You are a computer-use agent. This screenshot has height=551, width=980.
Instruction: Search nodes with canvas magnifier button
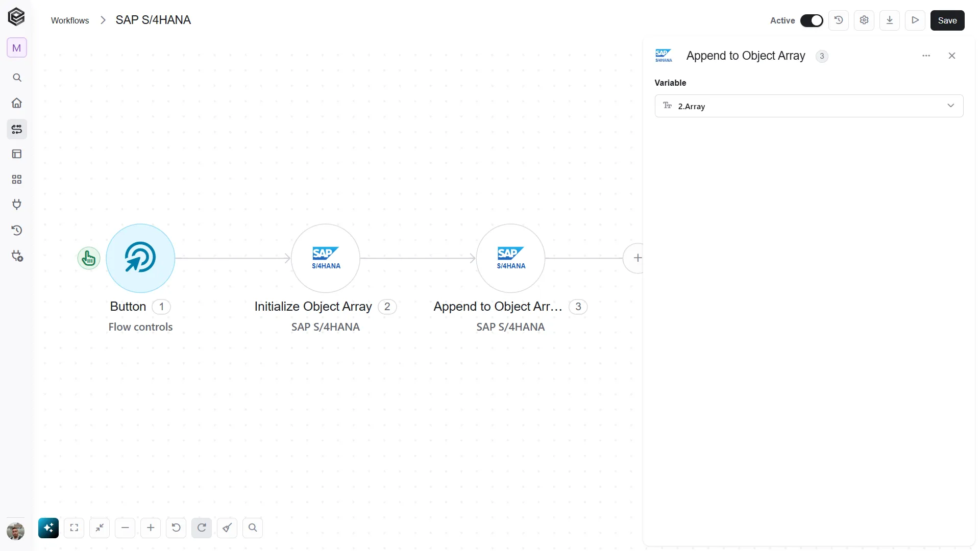253,528
